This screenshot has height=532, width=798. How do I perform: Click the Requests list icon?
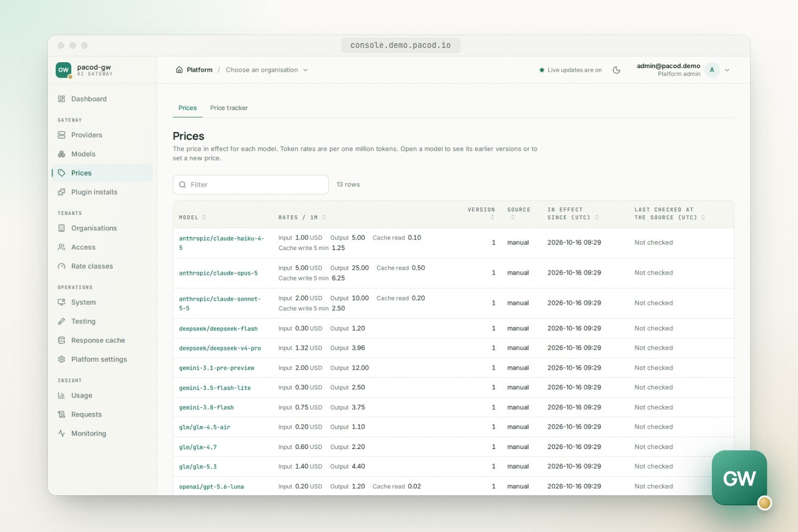tap(62, 414)
